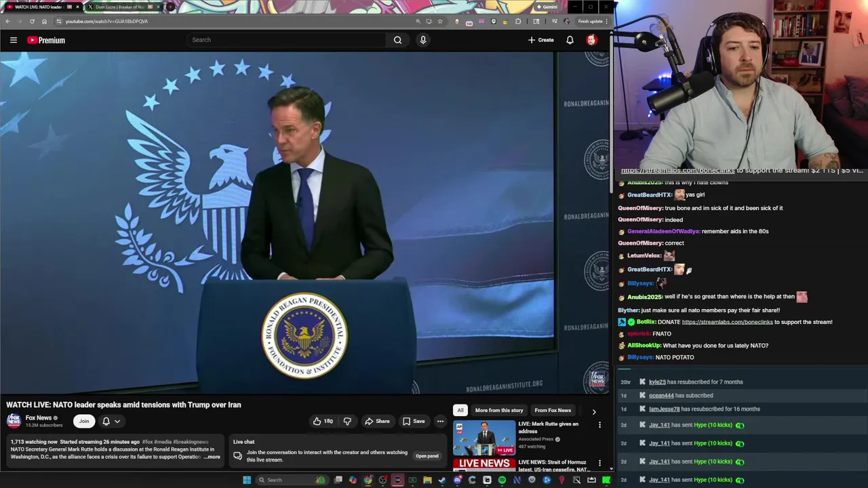The width and height of the screenshot is (868, 488).
Task: Go back with browser back arrow
Action: 7,21
